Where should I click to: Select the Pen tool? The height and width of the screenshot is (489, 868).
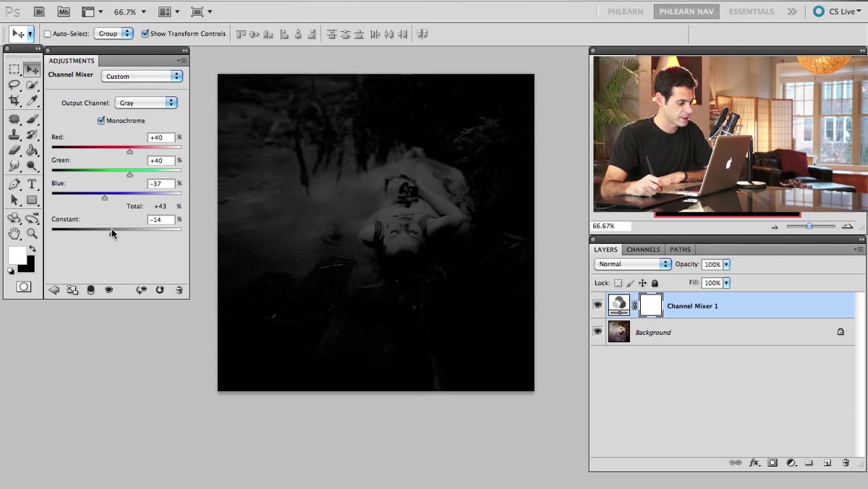click(x=14, y=184)
